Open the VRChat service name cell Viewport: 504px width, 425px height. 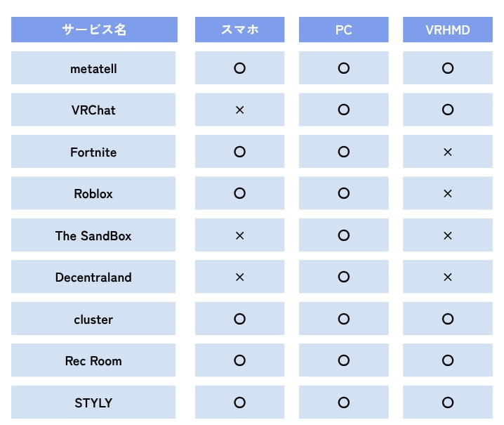point(94,110)
